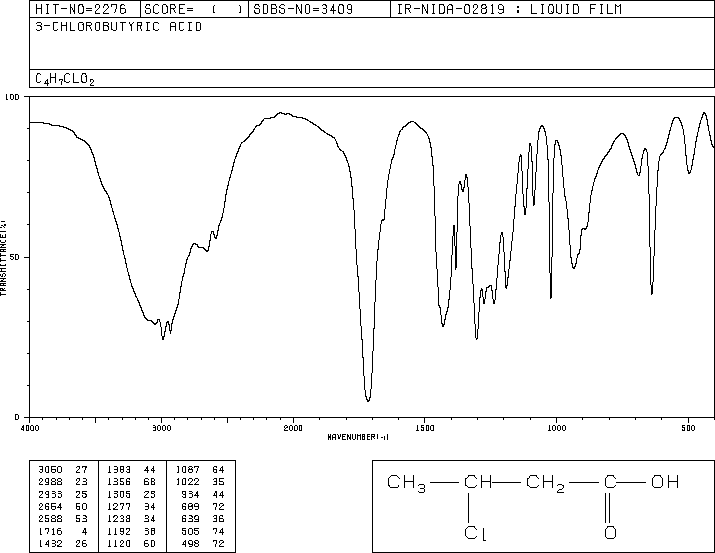The width and height of the screenshot is (715, 553).
Task: Select the 2588 peak table entry
Action: click(50, 519)
